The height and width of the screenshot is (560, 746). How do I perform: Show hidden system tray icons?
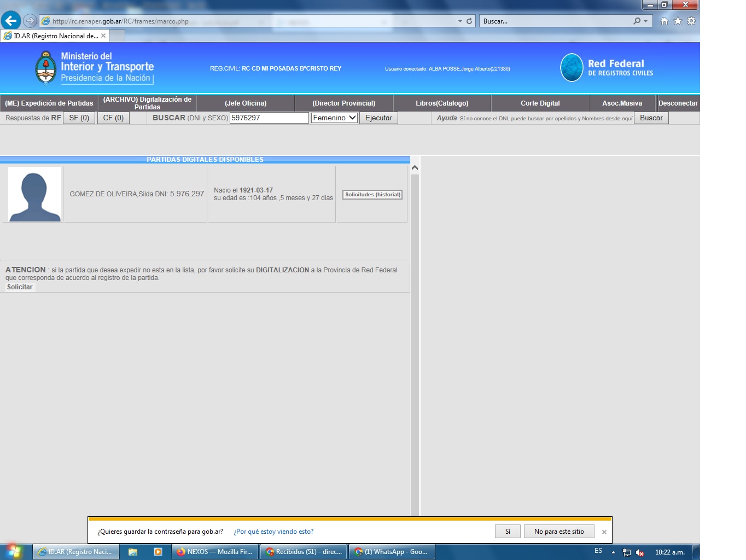tap(613, 552)
